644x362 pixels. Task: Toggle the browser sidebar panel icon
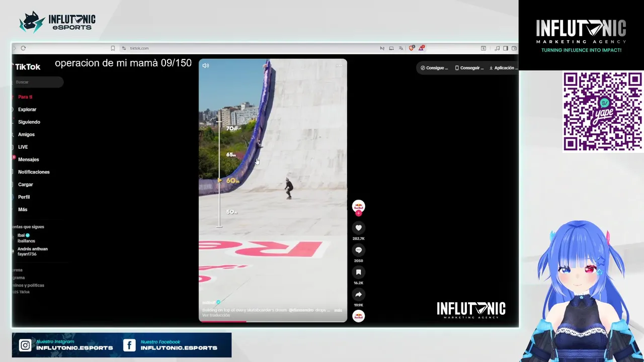click(506, 48)
